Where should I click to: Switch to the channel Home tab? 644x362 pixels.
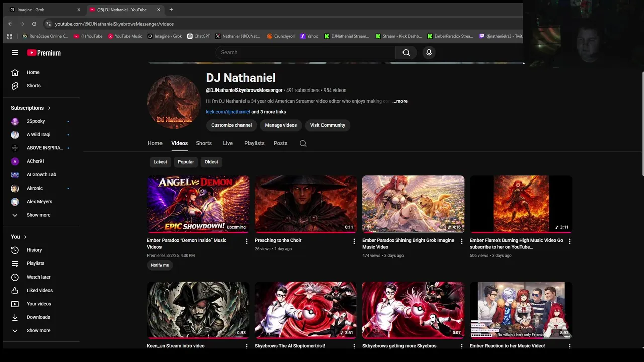[x=155, y=143]
